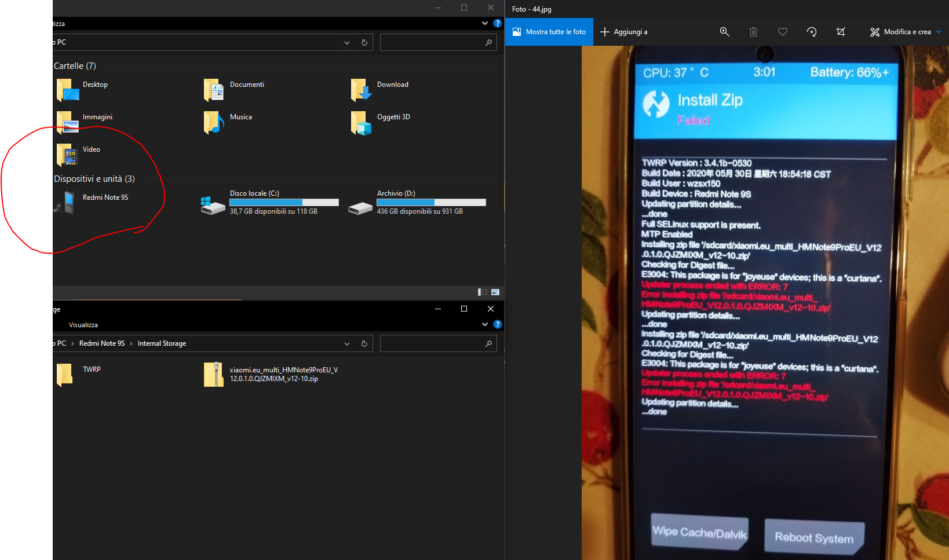949x560 pixels.
Task: Collapse Dispositivi e unità (3) group
Action: [94, 179]
